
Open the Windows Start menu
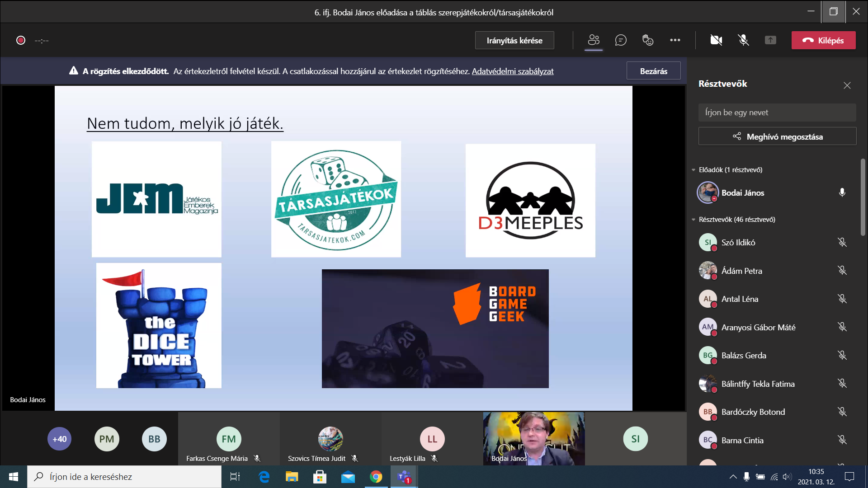pos(14,477)
